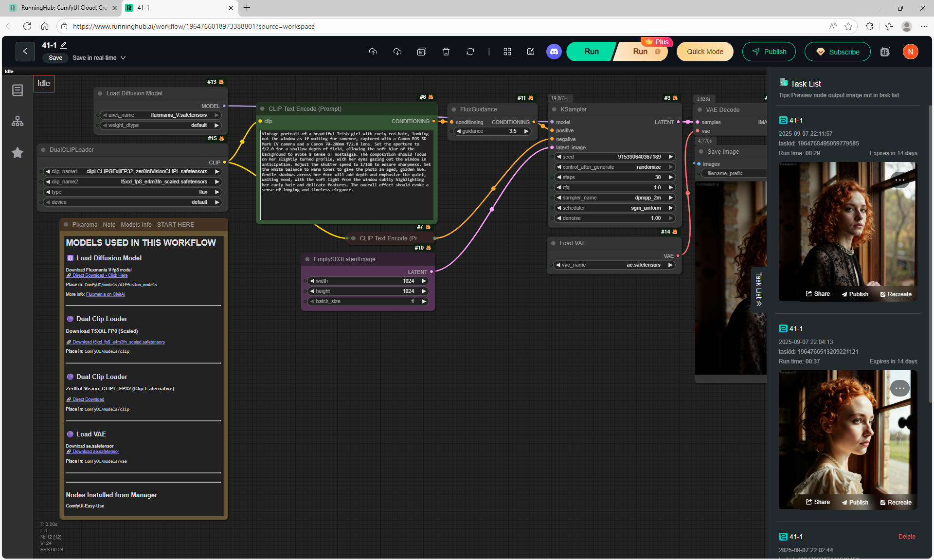Click the green Run button
The width and height of the screenshot is (934, 560).
pyautogui.click(x=591, y=52)
